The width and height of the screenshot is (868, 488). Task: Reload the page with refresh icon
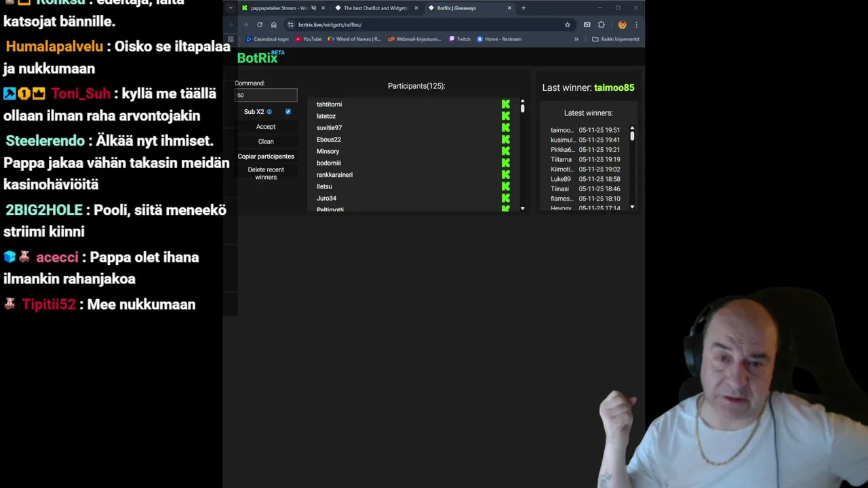(x=259, y=24)
